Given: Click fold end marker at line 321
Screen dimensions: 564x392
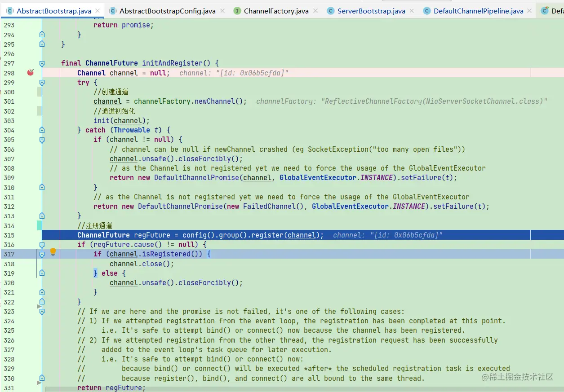Looking at the screenshot, I should click(x=42, y=292).
